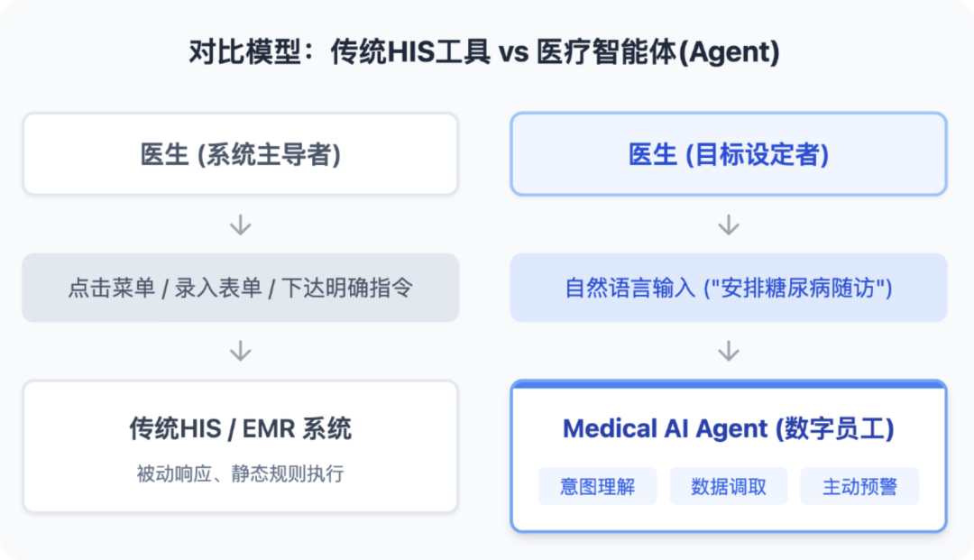The height and width of the screenshot is (560, 974).
Task: Click the down arrow beneath 医生 (系统主导者)
Action: point(240,225)
